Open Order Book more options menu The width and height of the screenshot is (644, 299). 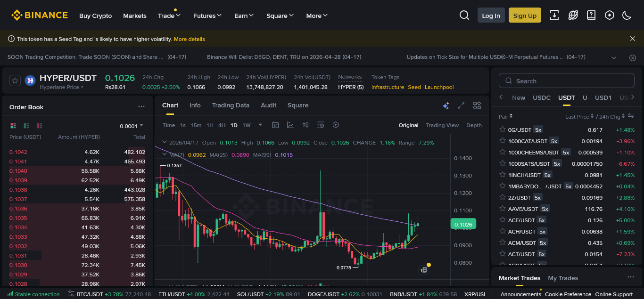point(141,107)
